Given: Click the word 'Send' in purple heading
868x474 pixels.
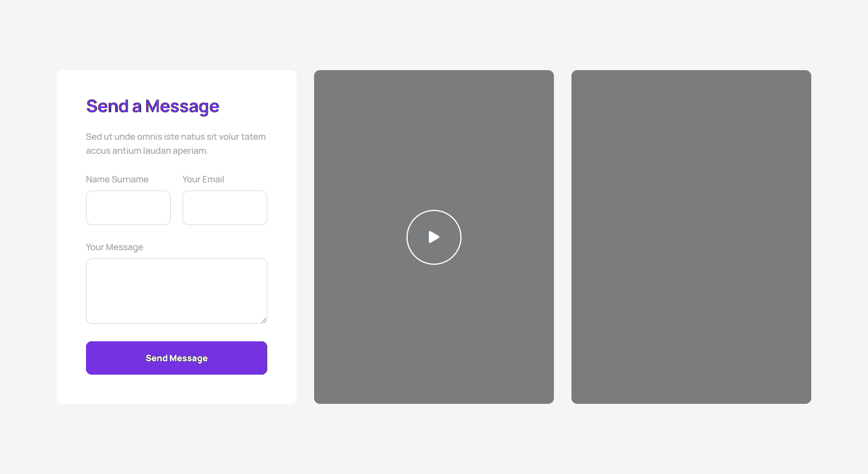Looking at the screenshot, I should pyautogui.click(x=107, y=106).
